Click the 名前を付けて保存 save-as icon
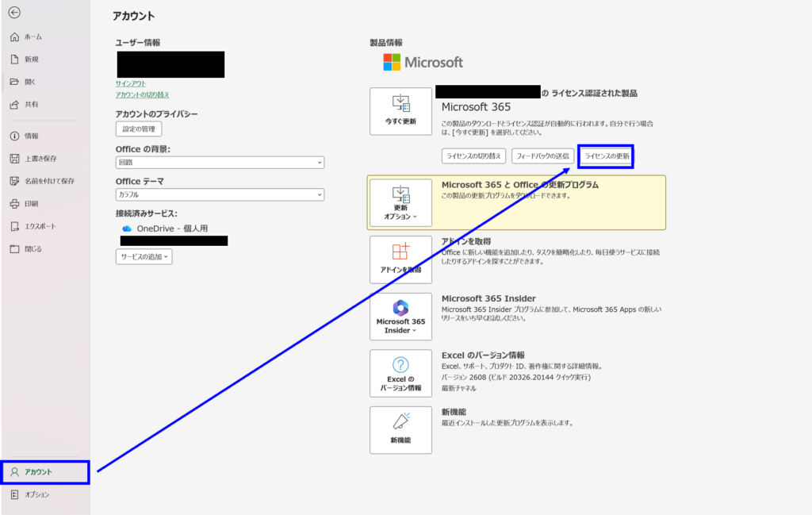 [14, 182]
